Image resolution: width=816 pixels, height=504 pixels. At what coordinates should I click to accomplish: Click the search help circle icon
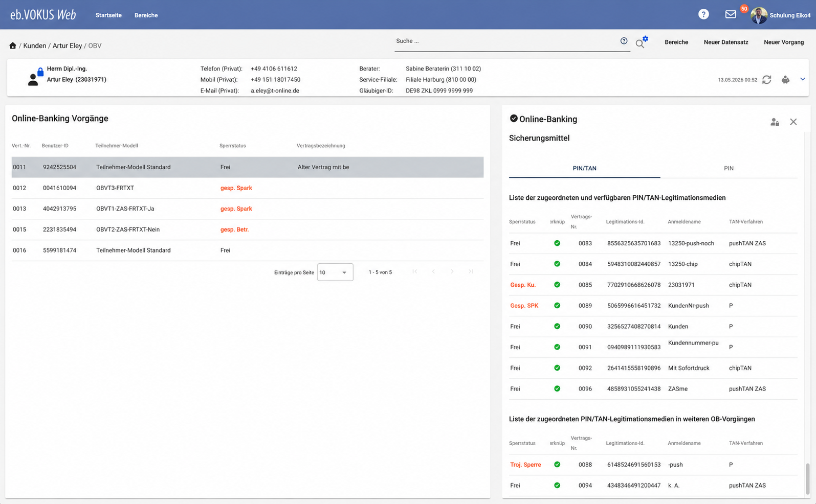(624, 41)
